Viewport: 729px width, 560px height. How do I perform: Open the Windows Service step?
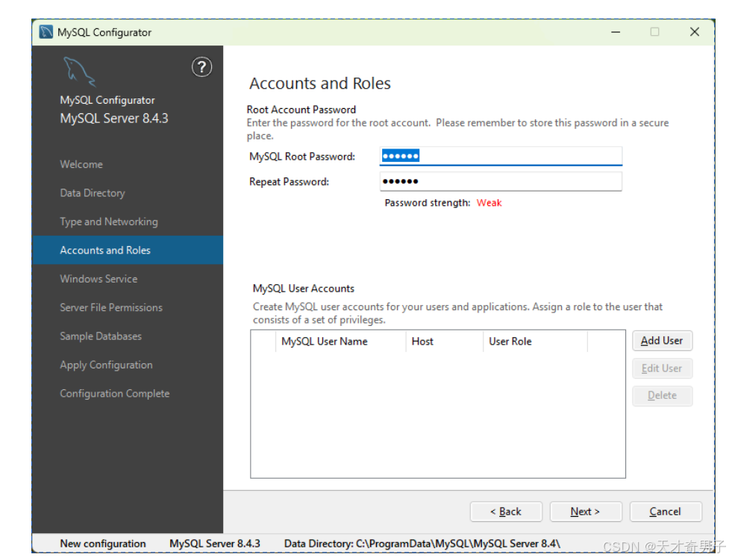point(98,279)
